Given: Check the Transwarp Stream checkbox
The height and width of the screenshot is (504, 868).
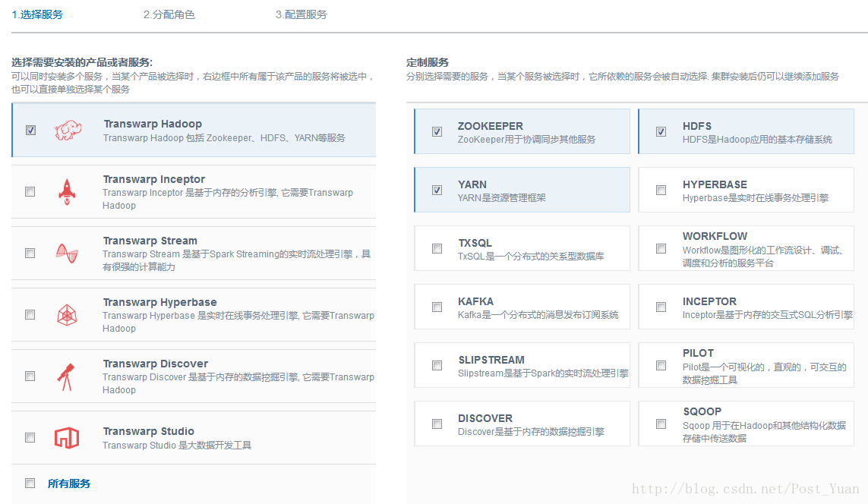Looking at the screenshot, I should 30,253.
